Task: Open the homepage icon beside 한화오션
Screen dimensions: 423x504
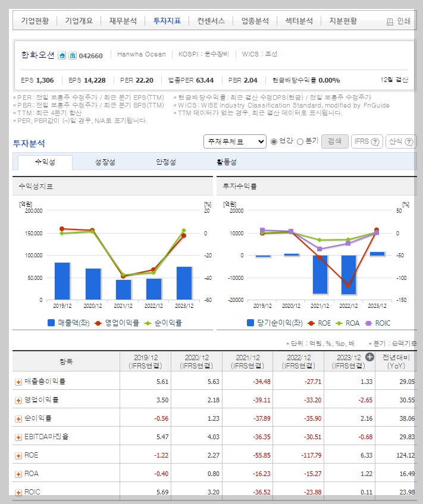Action: click(x=62, y=56)
